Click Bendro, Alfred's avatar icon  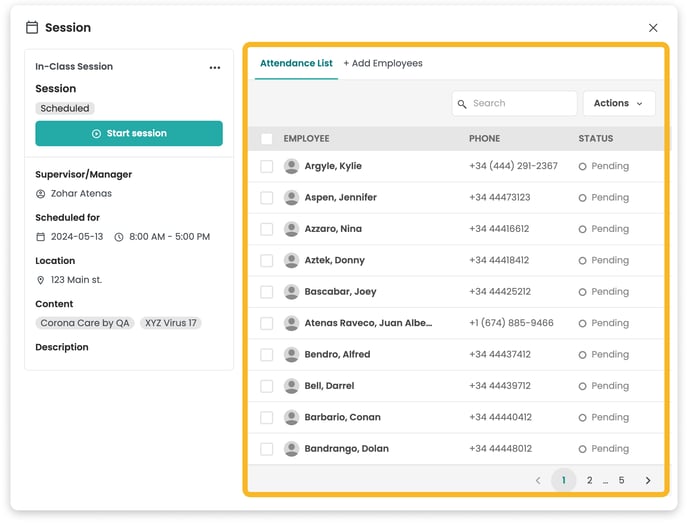click(x=291, y=354)
